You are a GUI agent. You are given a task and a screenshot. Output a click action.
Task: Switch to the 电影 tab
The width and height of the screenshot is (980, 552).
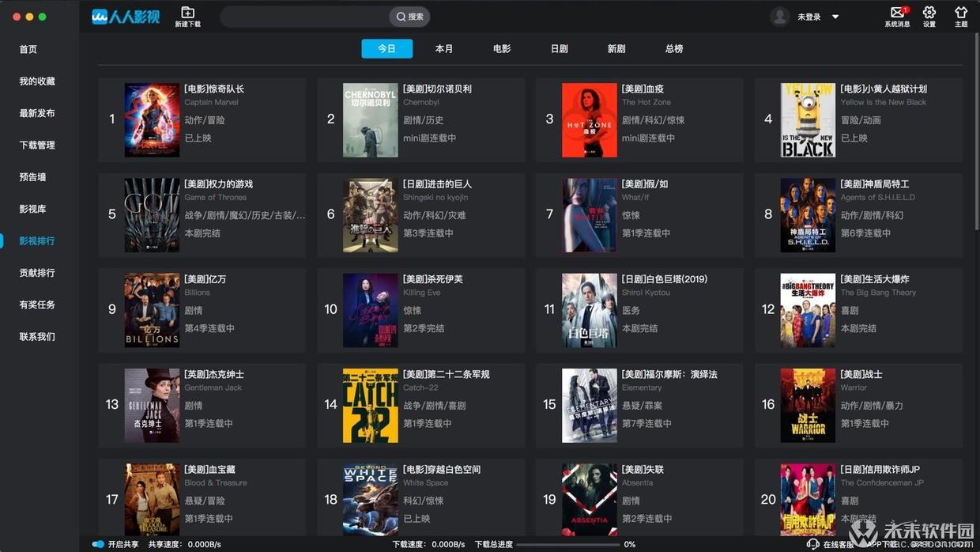pos(502,48)
